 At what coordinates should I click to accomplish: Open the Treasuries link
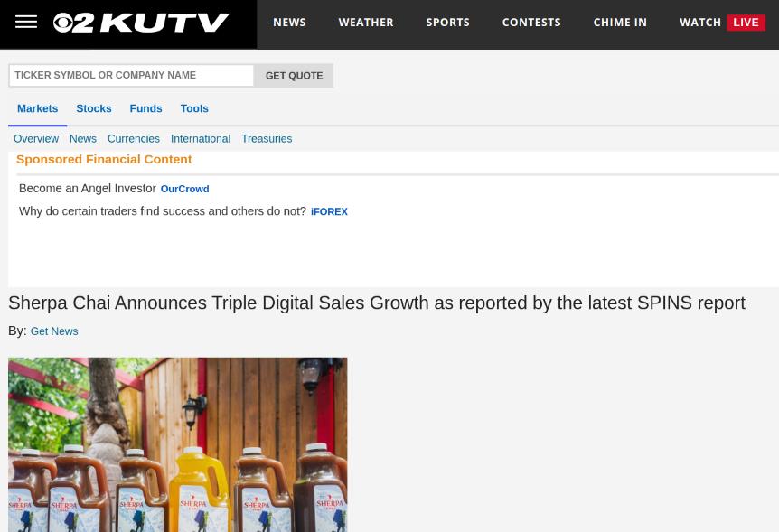[267, 139]
